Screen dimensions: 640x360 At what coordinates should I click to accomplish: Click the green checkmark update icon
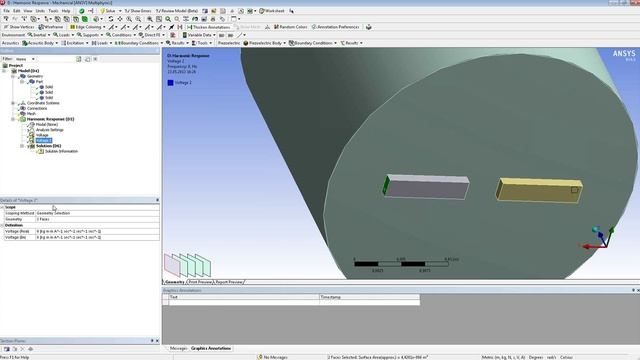point(82,11)
